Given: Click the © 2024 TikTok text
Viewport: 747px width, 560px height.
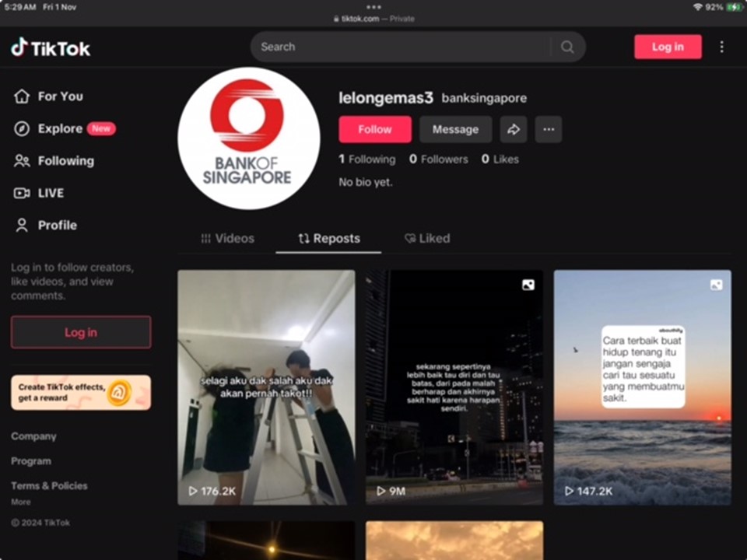Looking at the screenshot, I should tap(40, 523).
